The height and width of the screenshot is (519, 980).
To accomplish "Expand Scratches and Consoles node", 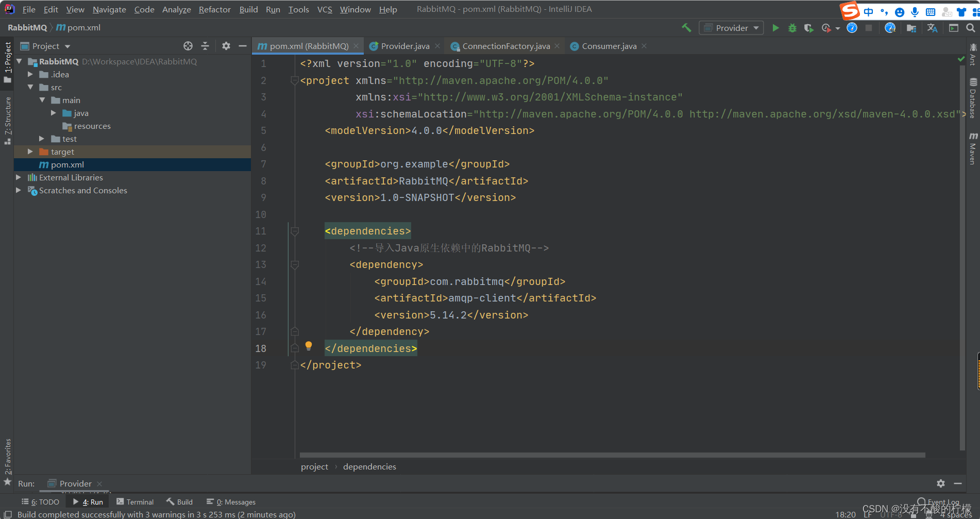I will (19, 190).
